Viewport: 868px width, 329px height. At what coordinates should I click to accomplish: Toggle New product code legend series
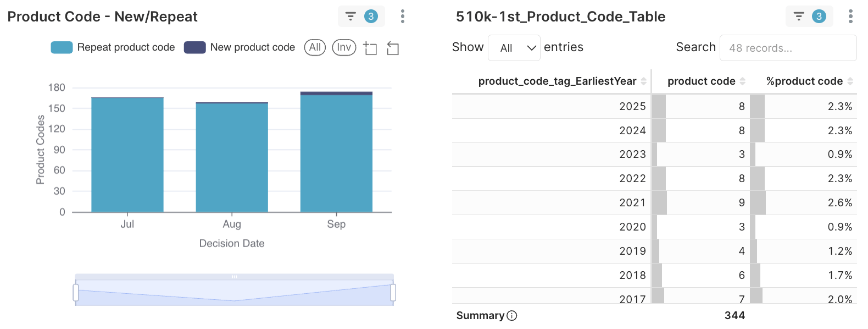[x=240, y=47]
